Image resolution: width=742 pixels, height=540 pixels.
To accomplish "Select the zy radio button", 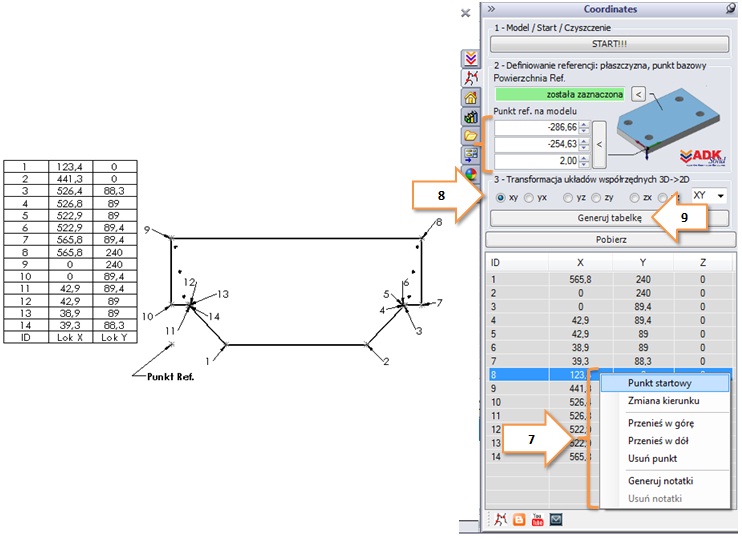I will [596, 198].
